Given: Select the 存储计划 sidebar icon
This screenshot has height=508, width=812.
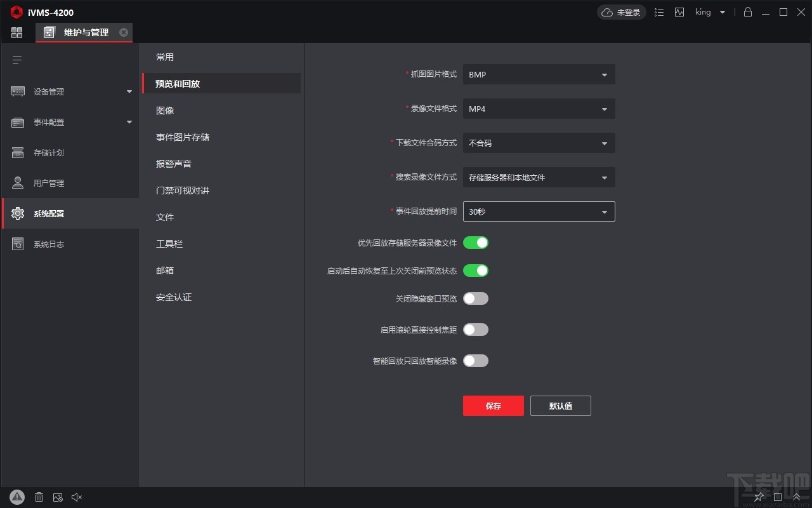Looking at the screenshot, I should (x=49, y=152).
